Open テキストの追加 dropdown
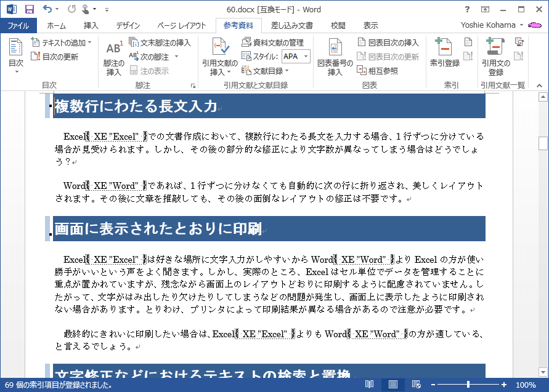 (61, 42)
